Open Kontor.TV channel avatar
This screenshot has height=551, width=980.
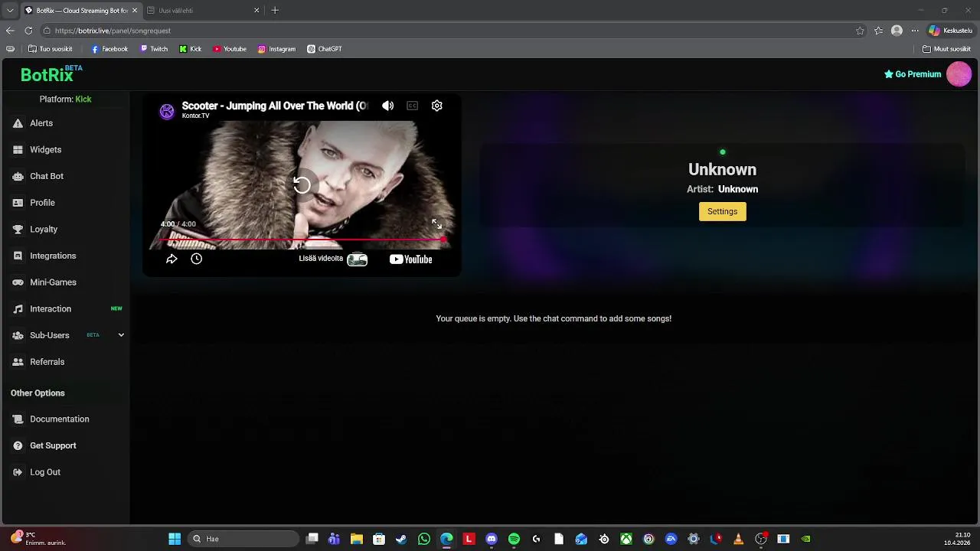pyautogui.click(x=167, y=111)
